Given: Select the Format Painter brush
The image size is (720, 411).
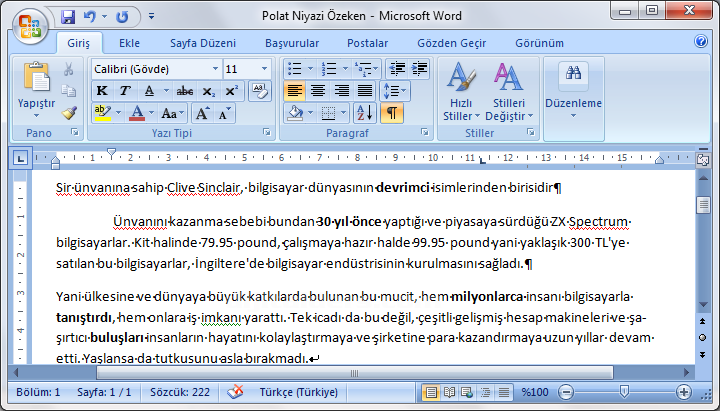Looking at the screenshot, I should (69, 113).
